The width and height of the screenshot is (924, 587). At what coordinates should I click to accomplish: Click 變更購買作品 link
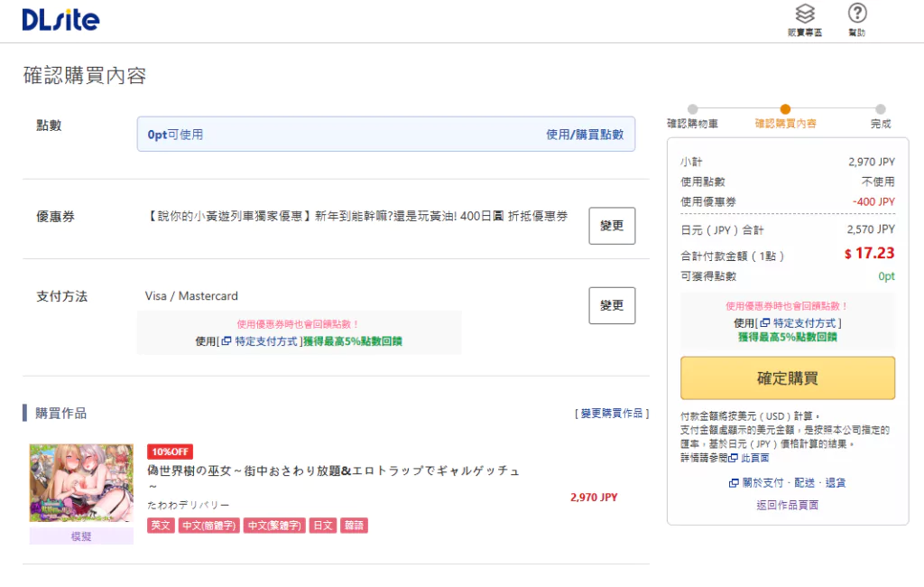(612, 413)
